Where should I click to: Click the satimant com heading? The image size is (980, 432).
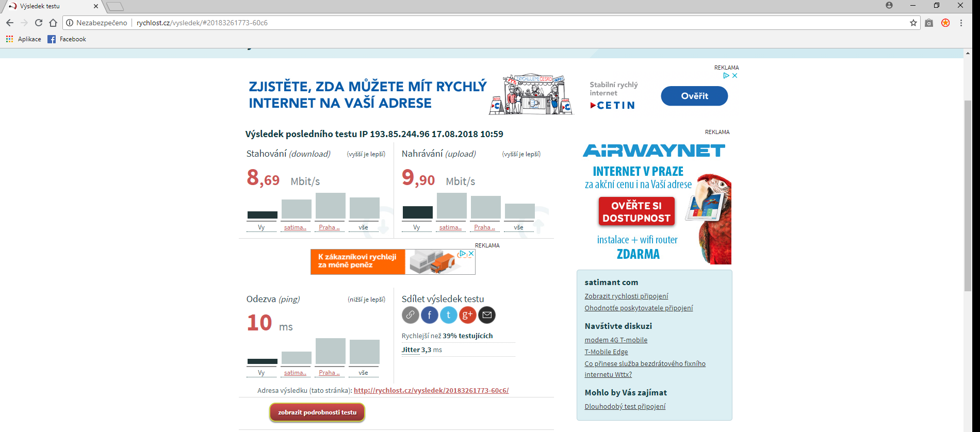(611, 283)
